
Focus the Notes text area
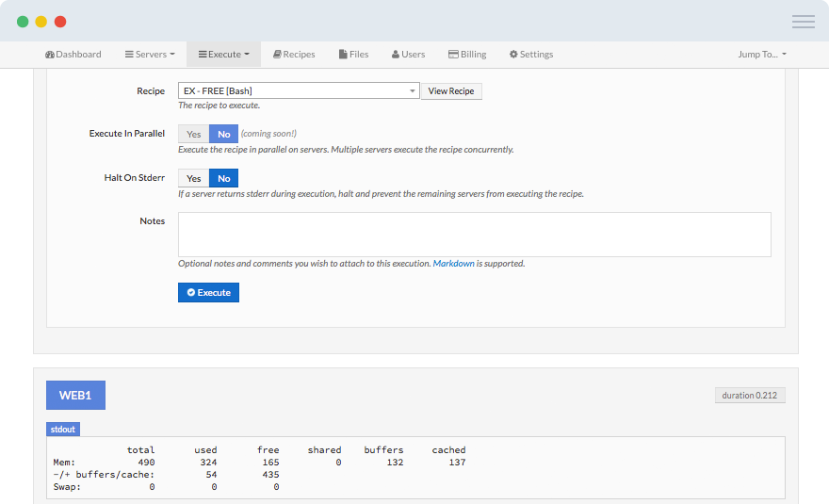point(474,235)
